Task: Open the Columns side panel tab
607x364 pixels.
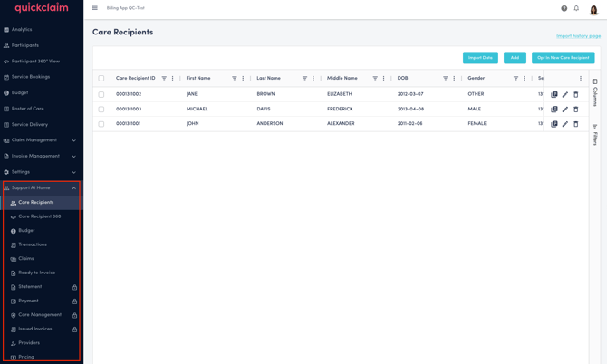Action: [595, 94]
